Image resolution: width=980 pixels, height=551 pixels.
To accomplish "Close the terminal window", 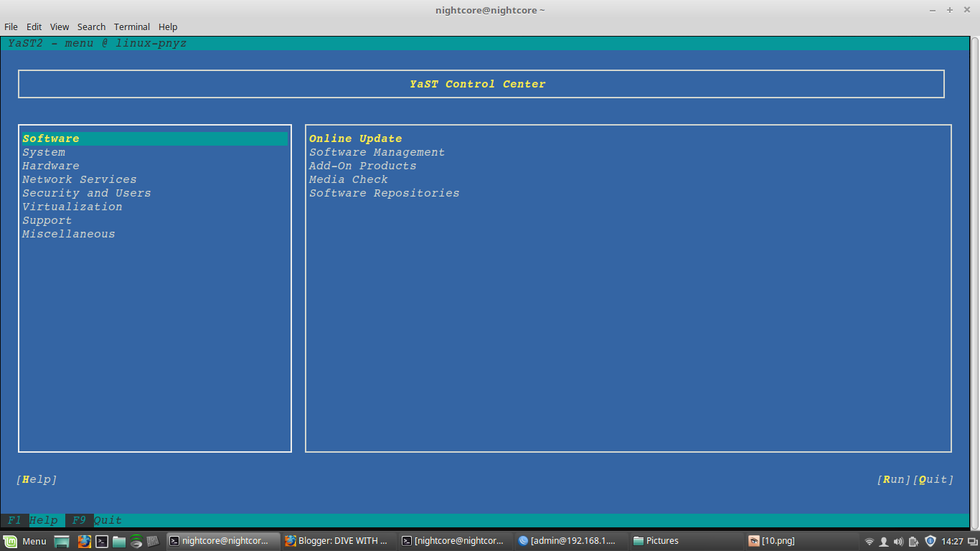I will pos(966,10).
